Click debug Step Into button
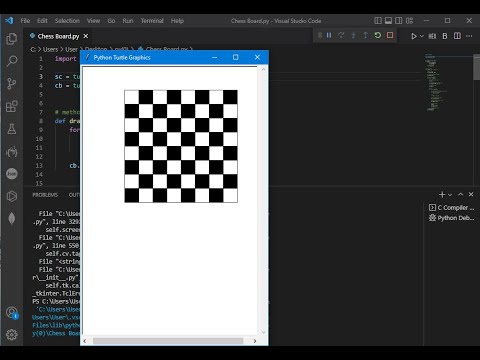 click(x=353, y=35)
